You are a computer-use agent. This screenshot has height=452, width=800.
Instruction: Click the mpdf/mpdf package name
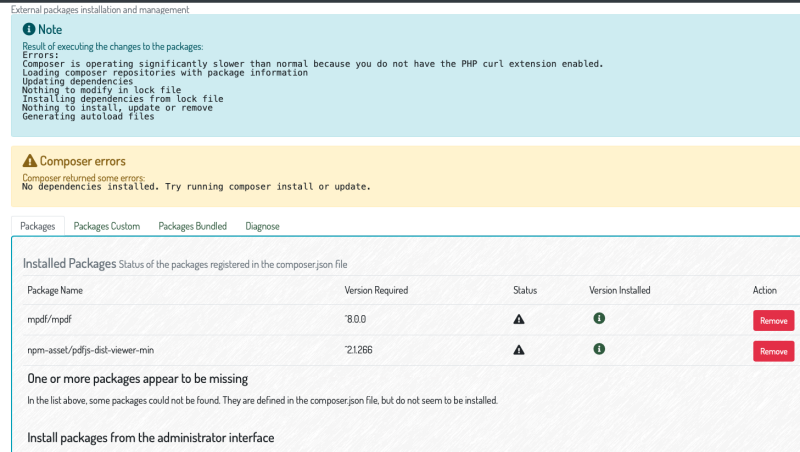49,319
